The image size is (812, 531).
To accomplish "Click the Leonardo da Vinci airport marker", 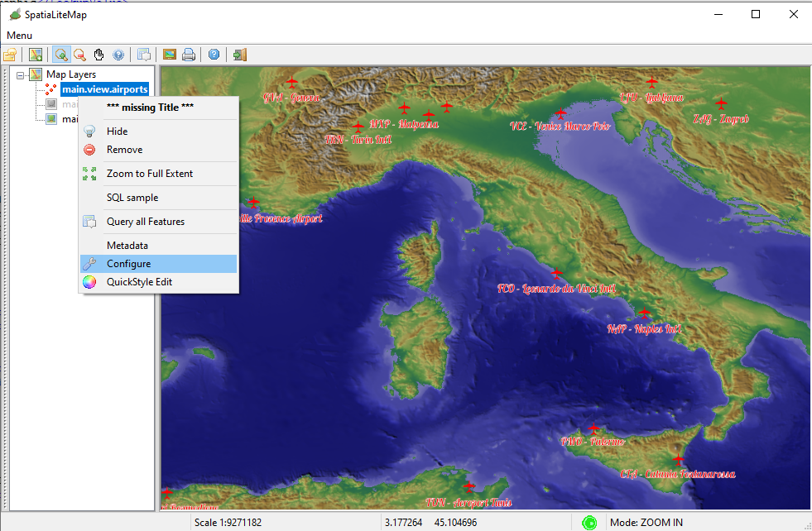I will [557, 273].
